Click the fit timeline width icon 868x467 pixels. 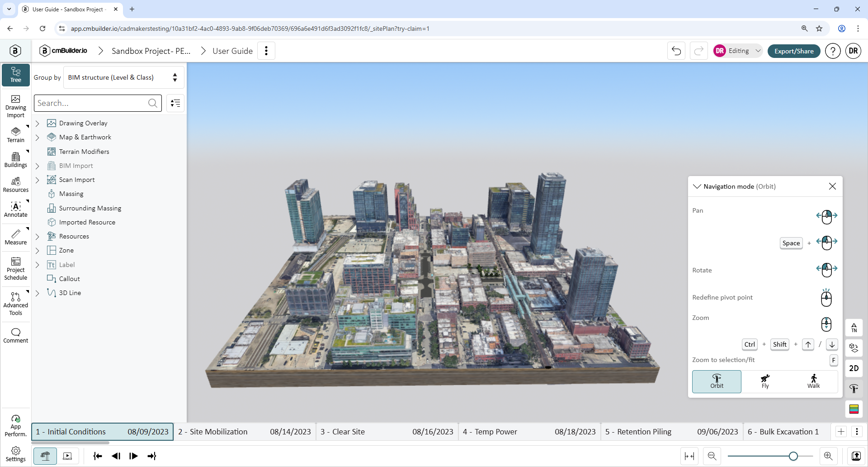[689, 456]
